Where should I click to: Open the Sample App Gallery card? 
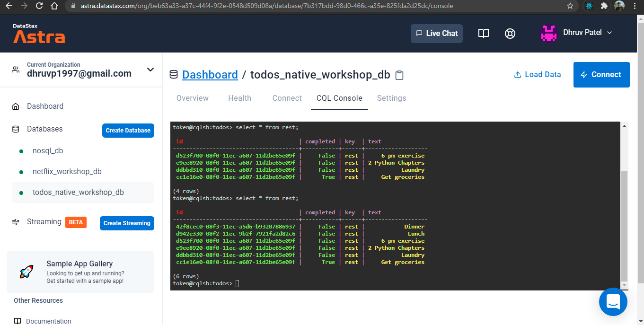click(x=80, y=272)
